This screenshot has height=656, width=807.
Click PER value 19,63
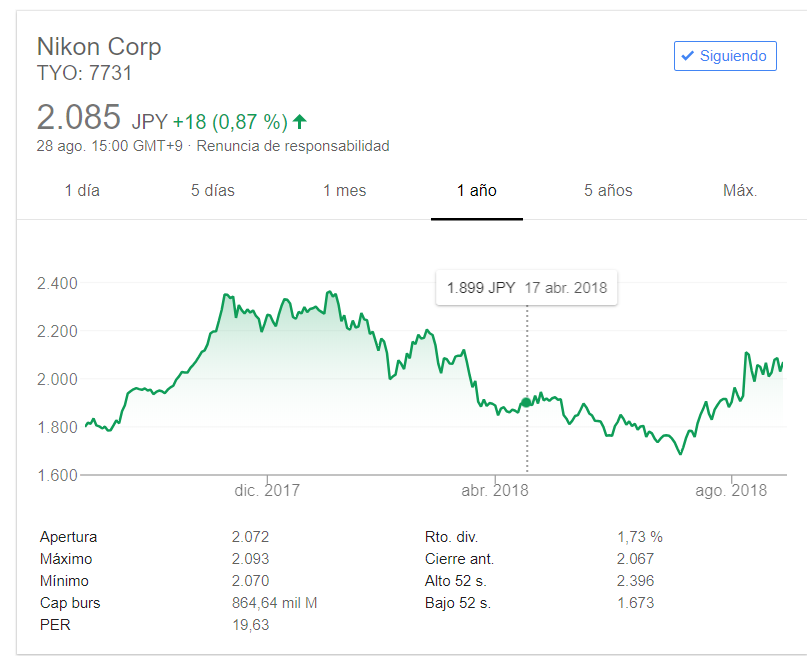click(250, 625)
